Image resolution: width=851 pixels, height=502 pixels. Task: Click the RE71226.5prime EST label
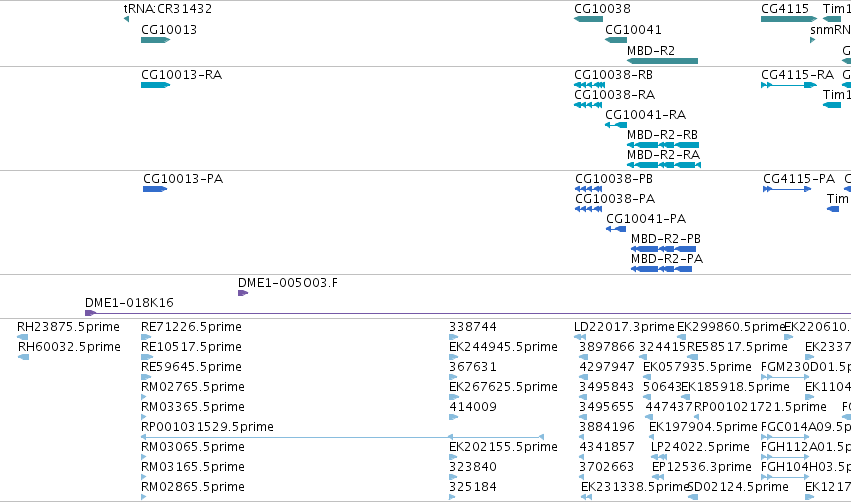tap(191, 327)
